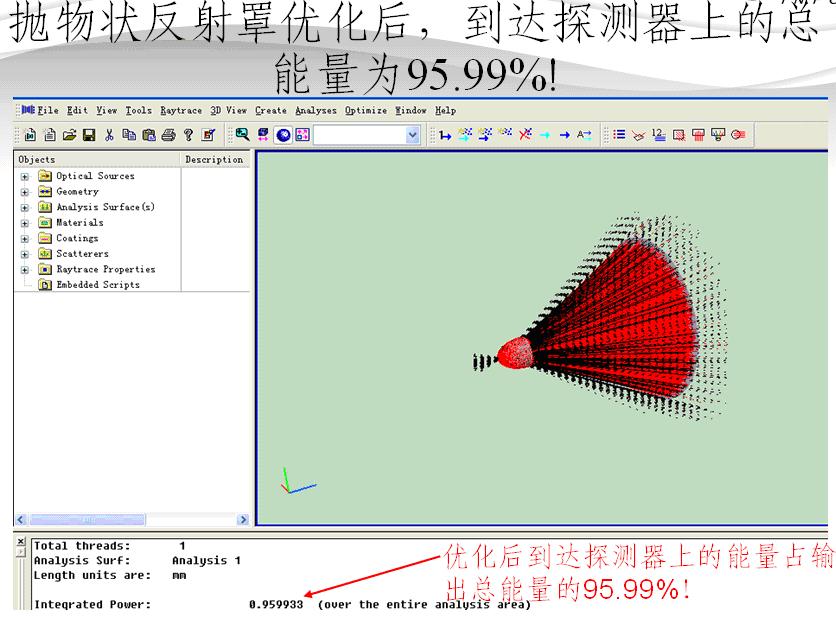Click the red irradiance spread icon
Image resolution: width=836 pixels, height=617 pixels.
(698, 135)
